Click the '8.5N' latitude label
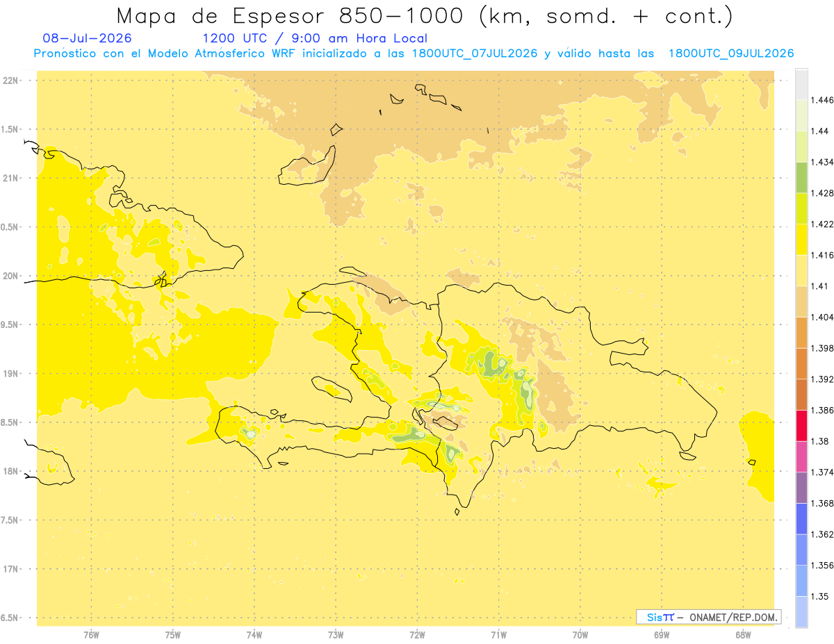Image resolution: width=834 pixels, height=644 pixels. coord(10,422)
